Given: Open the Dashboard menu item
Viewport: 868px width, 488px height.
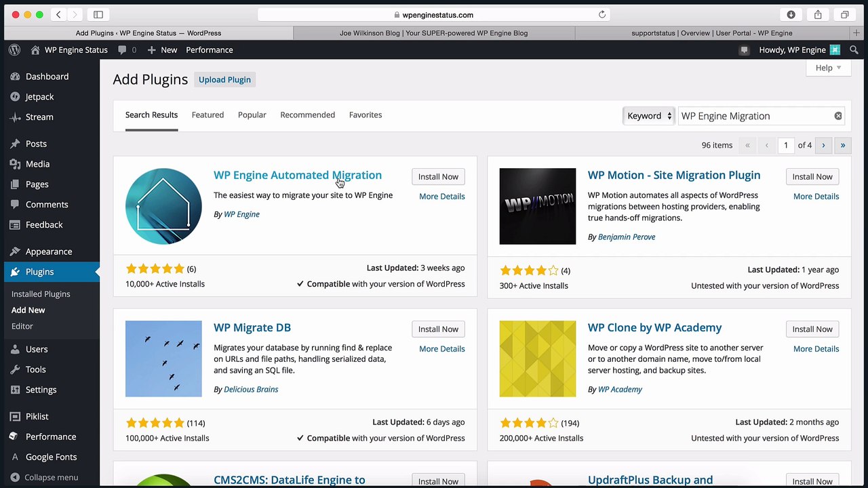Looking at the screenshot, I should (x=47, y=77).
